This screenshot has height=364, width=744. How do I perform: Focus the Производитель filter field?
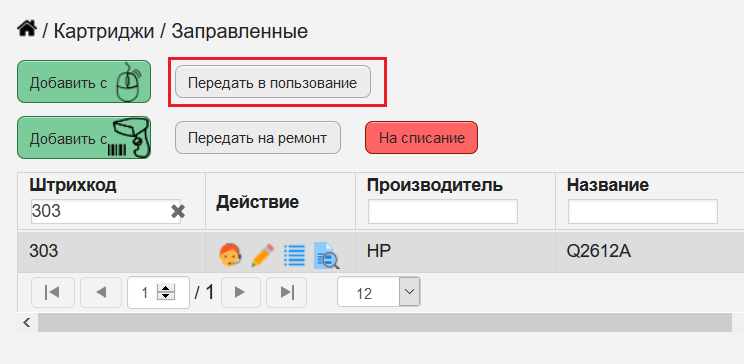pos(443,211)
